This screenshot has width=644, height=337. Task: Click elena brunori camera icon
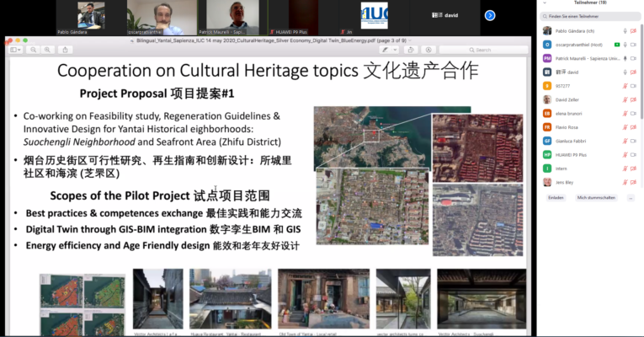click(x=633, y=114)
